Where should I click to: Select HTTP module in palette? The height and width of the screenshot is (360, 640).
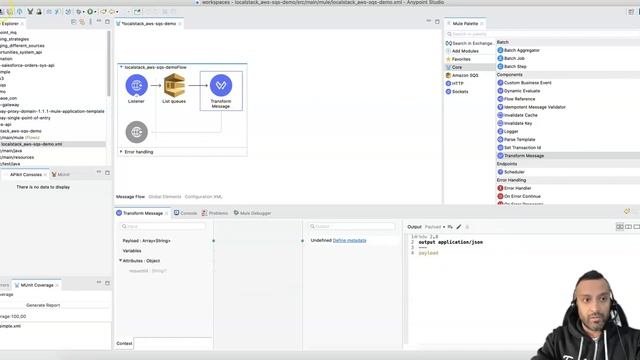tap(455, 84)
